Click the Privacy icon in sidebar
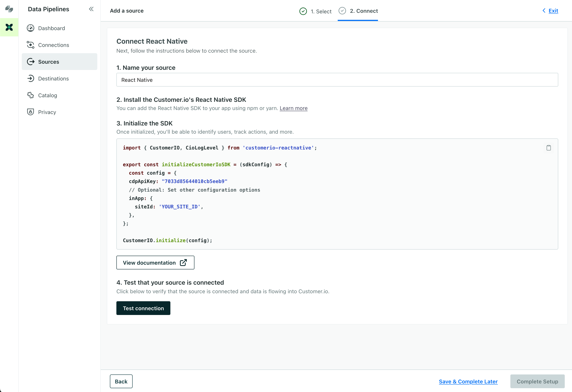This screenshot has width=572, height=392. click(30, 112)
